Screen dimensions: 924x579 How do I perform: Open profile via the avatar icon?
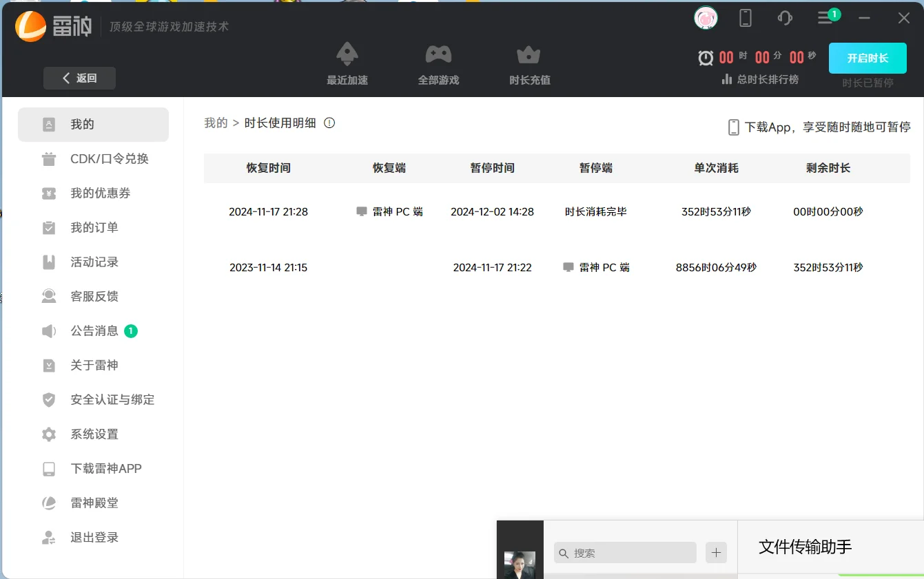[705, 18]
